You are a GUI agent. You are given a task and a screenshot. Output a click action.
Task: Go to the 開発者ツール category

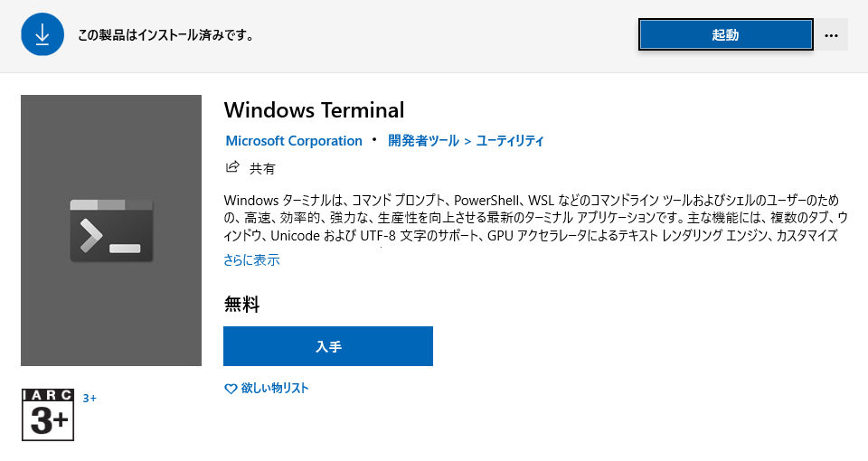click(423, 141)
